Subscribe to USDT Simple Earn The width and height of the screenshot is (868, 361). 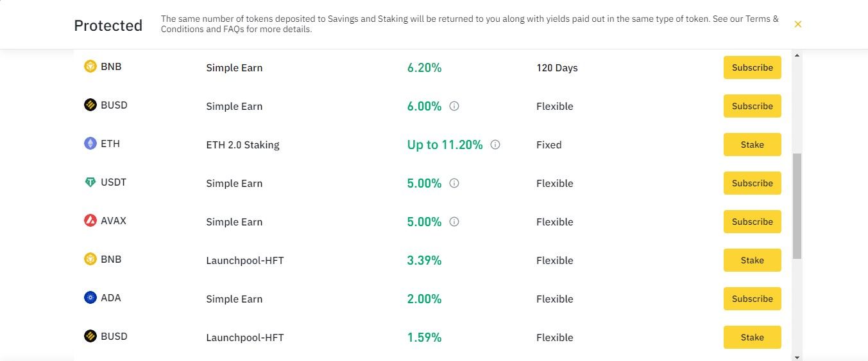click(752, 183)
